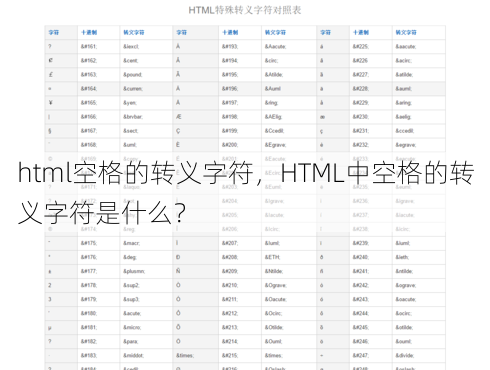Select the "&#230;" decimal cell
The image size is (490, 370).
[x=371, y=117]
